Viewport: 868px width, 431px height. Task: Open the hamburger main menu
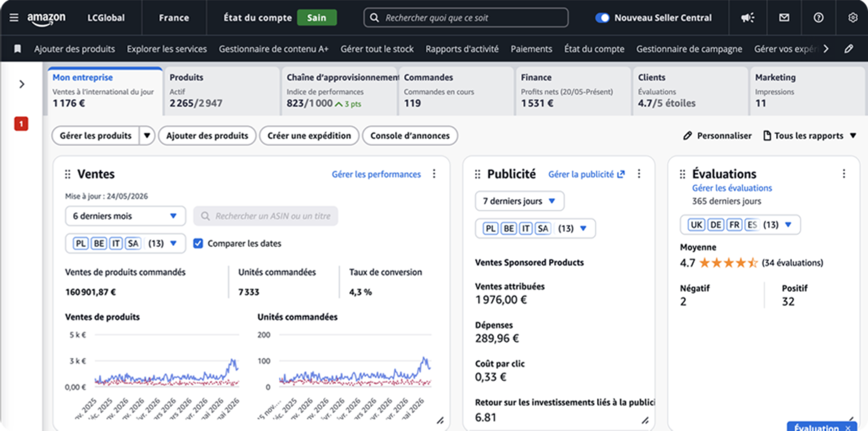[14, 18]
